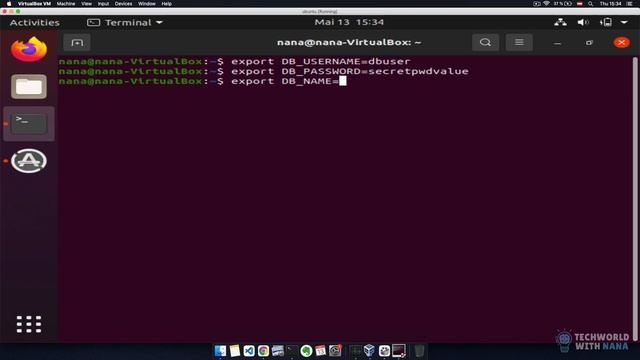Open Google Chrome in Dock
The height and width of the screenshot is (360, 640).
(263, 351)
